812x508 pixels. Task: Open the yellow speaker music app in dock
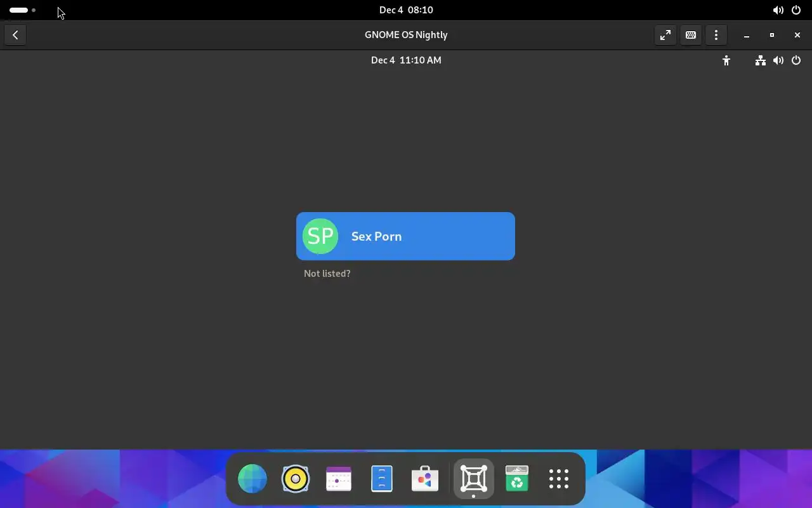(x=296, y=479)
